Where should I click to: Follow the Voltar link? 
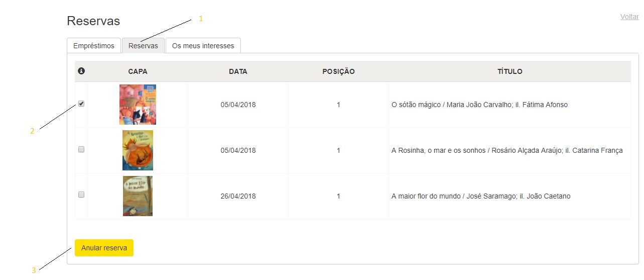click(x=629, y=17)
